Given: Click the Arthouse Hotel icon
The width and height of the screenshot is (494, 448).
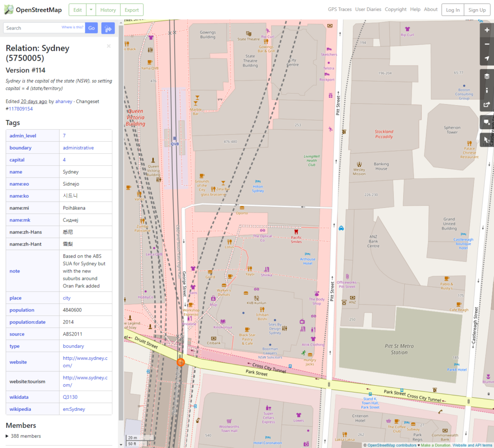Looking at the screenshot, I should click(x=307, y=254).
